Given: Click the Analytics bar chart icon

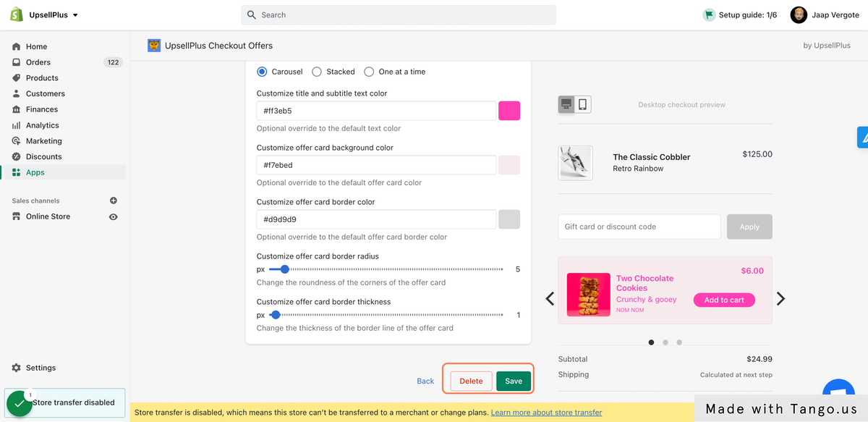Looking at the screenshot, I should click(x=17, y=125).
